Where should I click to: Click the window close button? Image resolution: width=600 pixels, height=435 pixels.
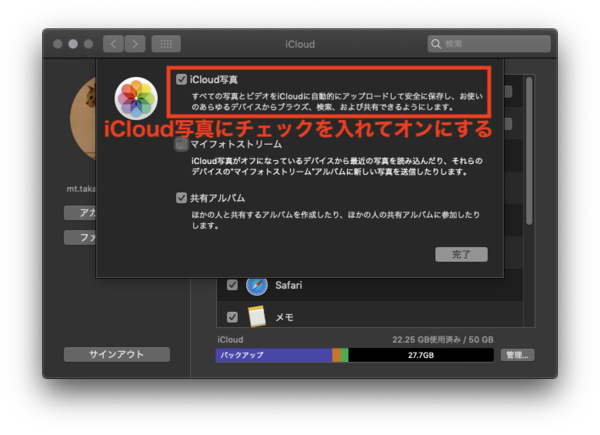[58, 44]
